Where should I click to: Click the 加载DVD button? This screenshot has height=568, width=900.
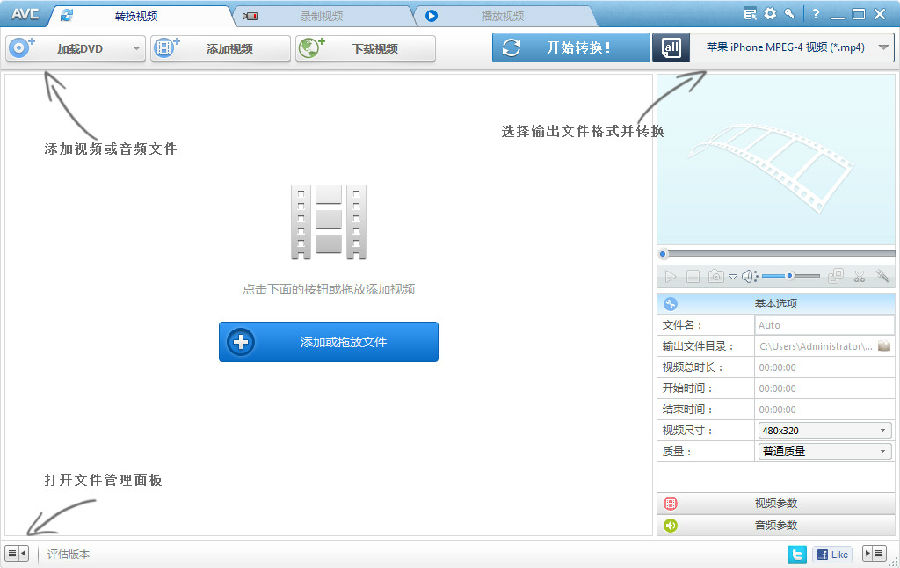tap(75, 48)
